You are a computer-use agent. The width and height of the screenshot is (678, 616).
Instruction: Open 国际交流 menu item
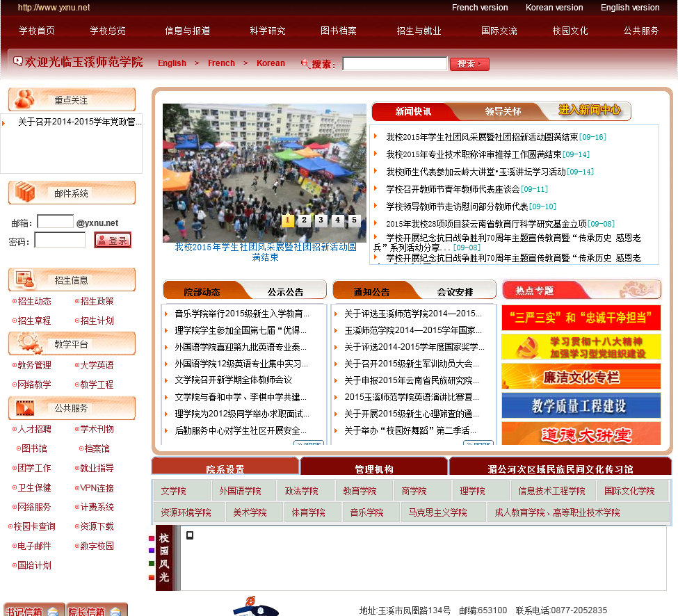(x=499, y=31)
